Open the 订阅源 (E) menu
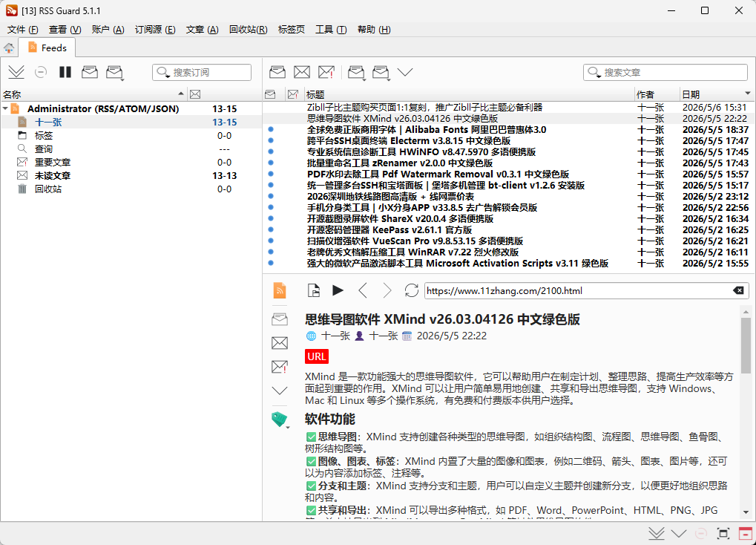Screen dimensions: 756x545 pos(155,30)
